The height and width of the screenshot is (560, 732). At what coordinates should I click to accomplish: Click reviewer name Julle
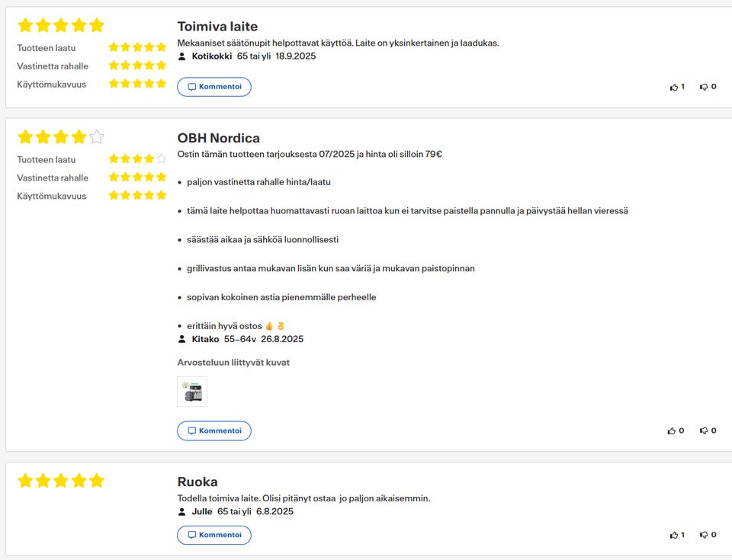[202, 511]
